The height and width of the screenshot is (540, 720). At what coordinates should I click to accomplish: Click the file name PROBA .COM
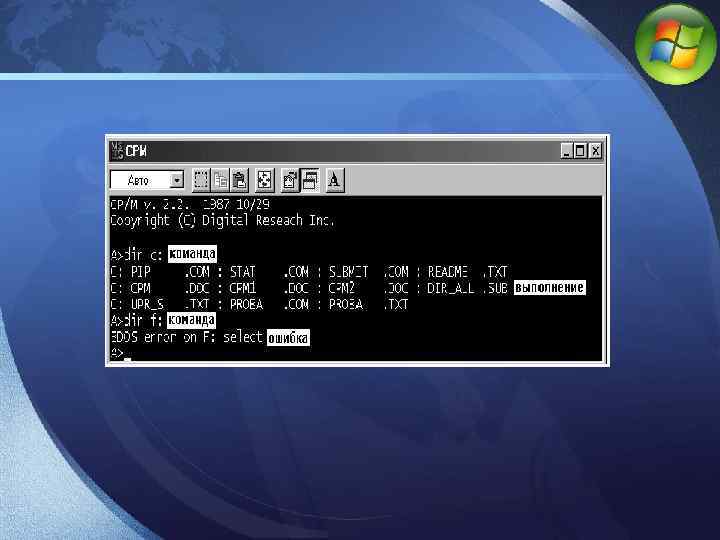click(x=269, y=304)
